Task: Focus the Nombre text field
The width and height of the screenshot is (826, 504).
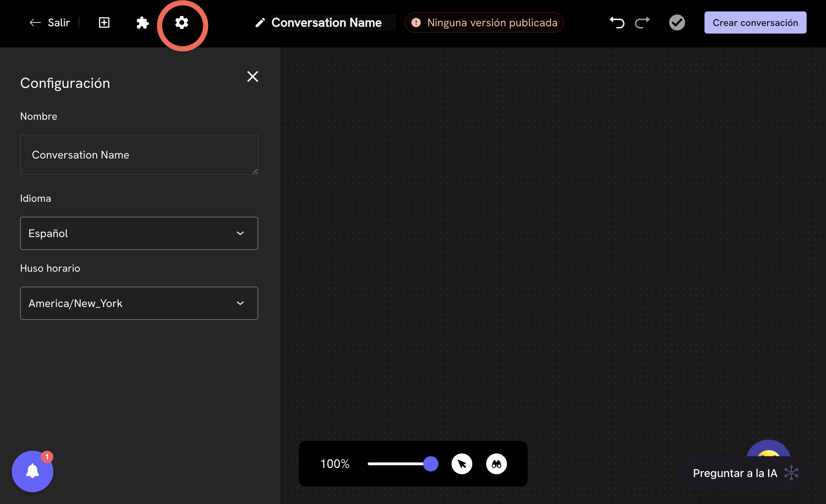Action: 139,155
